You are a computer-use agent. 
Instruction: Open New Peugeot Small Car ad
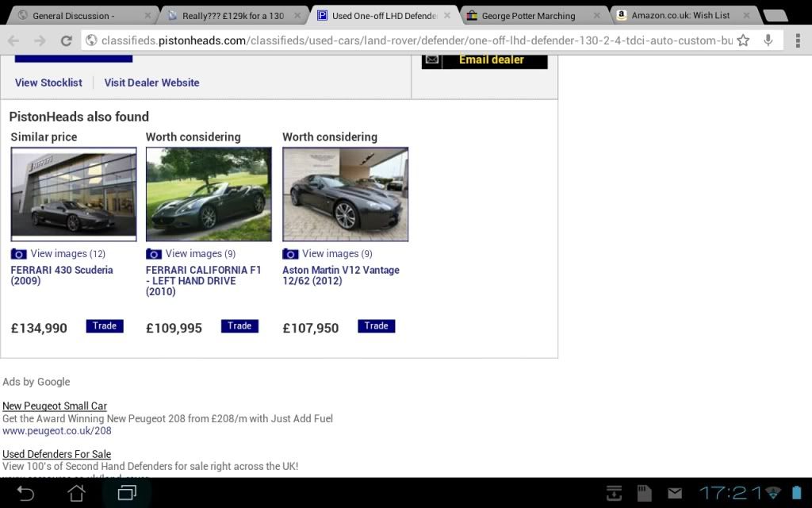pyautogui.click(x=55, y=406)
